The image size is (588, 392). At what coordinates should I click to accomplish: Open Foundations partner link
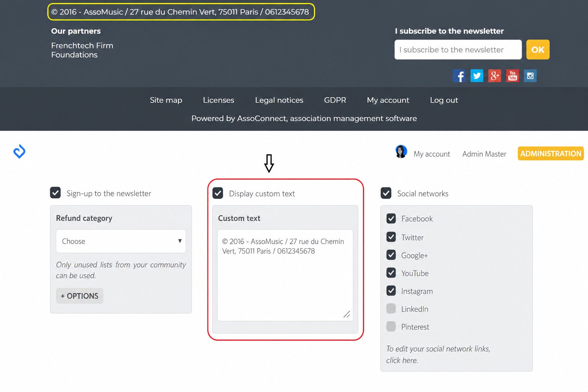click(74, 55)
